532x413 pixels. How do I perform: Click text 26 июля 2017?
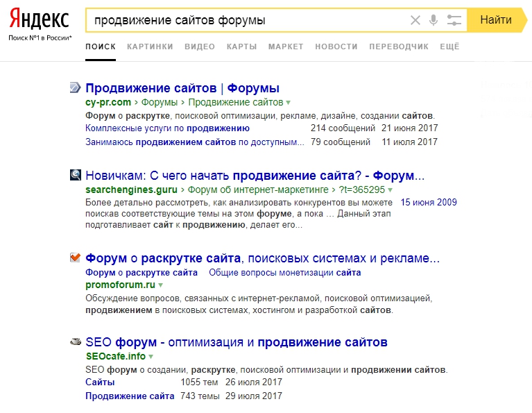[x=254, y=382]
